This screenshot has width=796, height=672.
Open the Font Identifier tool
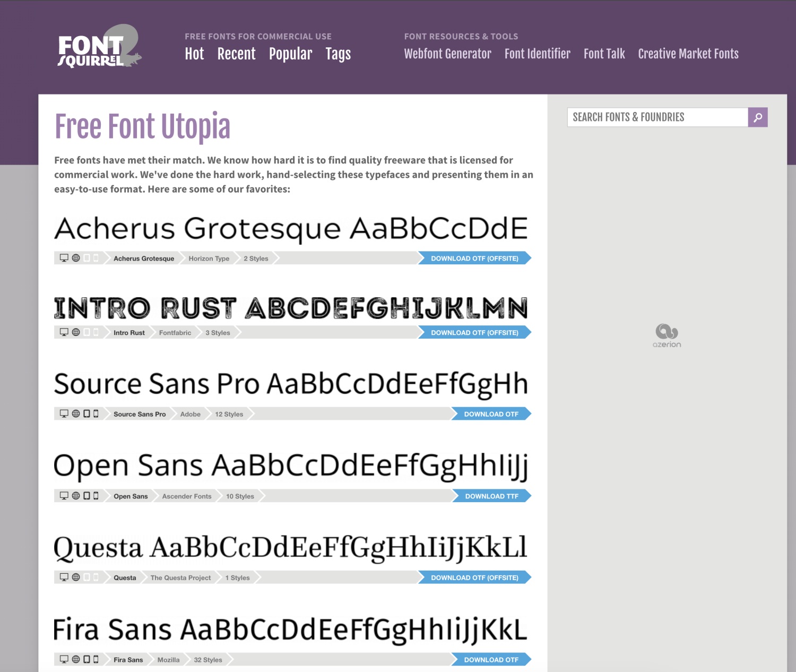coord(537,54)
